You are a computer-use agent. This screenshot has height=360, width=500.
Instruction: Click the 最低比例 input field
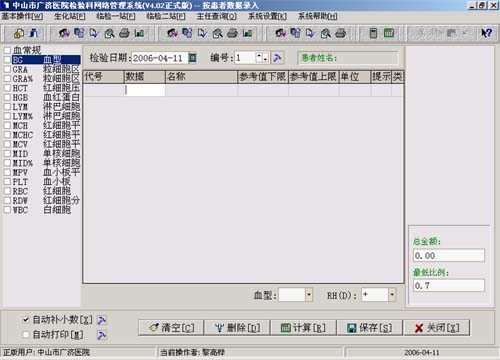(449, 286)
